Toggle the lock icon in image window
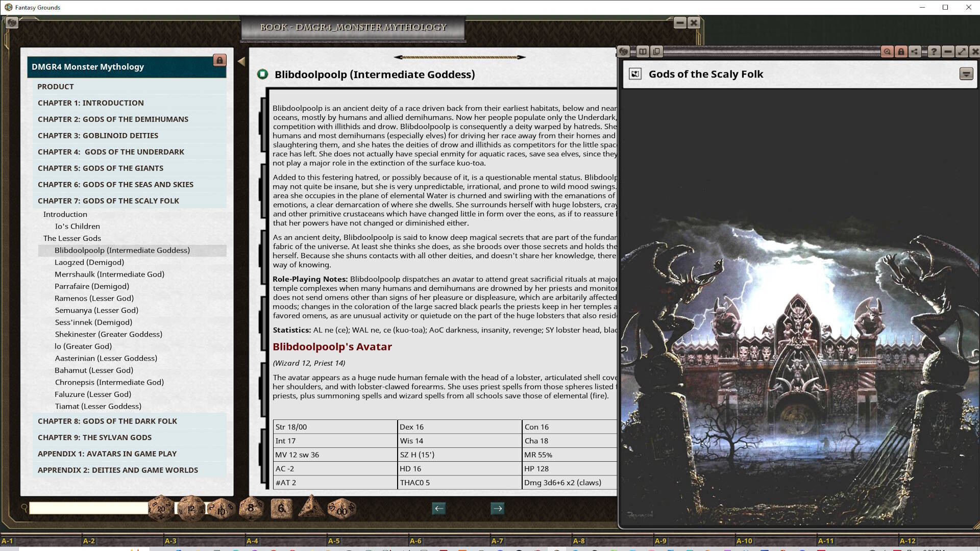 tap(901, 52)
